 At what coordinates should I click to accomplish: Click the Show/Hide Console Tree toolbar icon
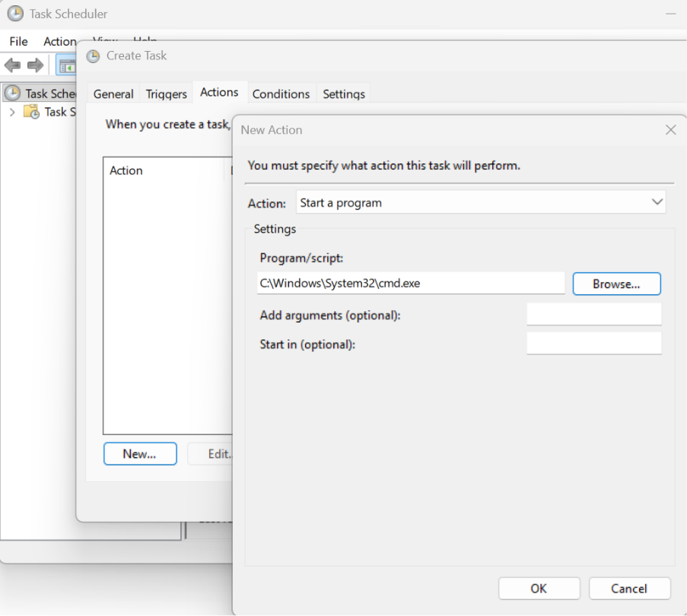[66, 66]
